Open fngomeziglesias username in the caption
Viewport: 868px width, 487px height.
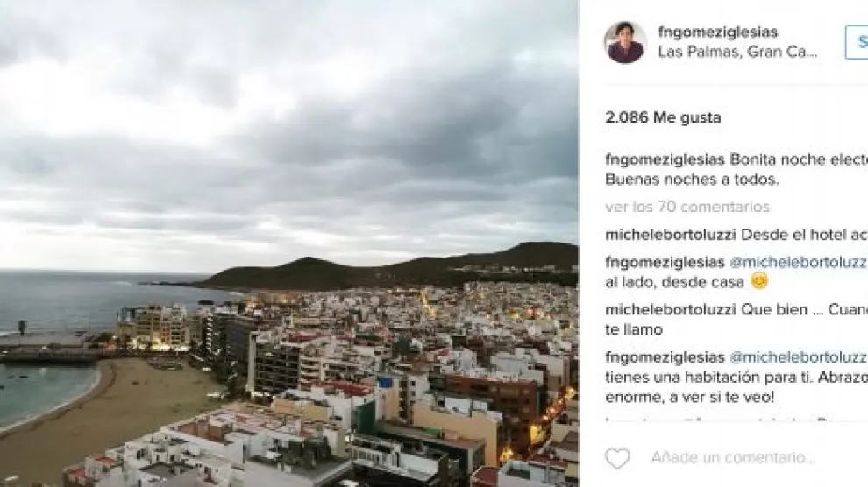click(665, 159)
